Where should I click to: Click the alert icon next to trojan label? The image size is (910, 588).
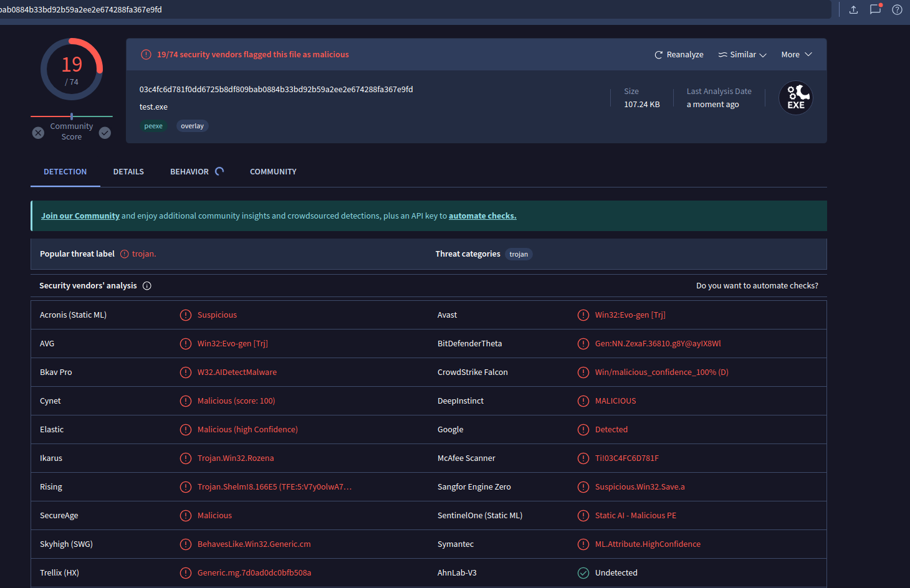point(125,254)
